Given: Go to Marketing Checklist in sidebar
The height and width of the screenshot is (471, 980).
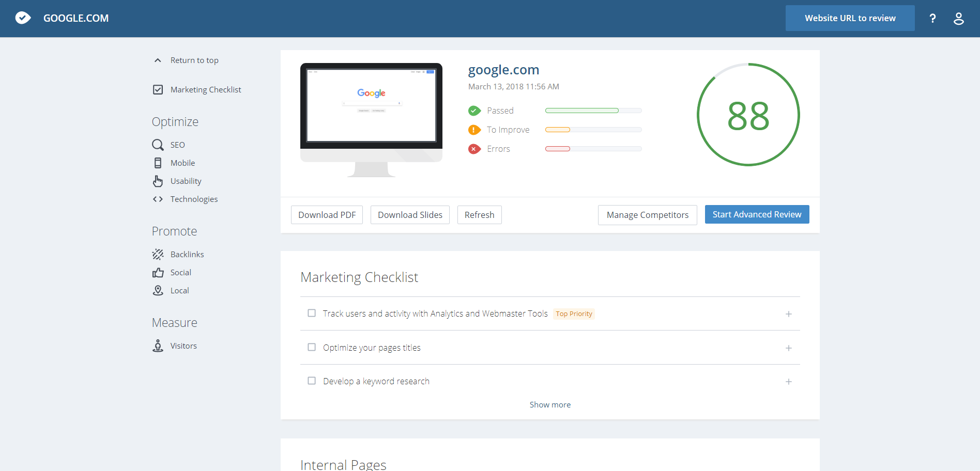Looking at the screenshot, I should tap(205, 89).
